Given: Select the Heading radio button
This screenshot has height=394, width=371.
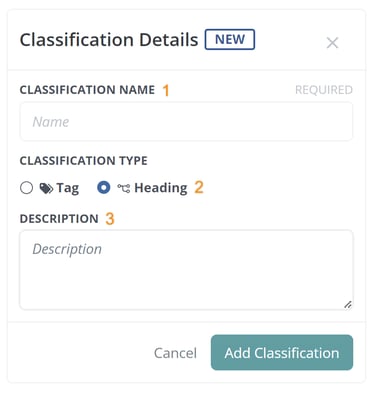Looking at the screenshot, I should coord(104,188).
